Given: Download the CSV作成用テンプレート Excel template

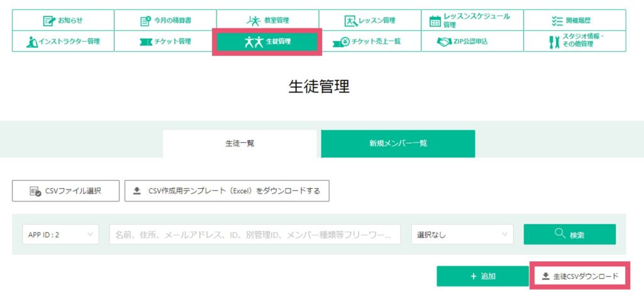Looking at the screenshot, I should point(226,191).
